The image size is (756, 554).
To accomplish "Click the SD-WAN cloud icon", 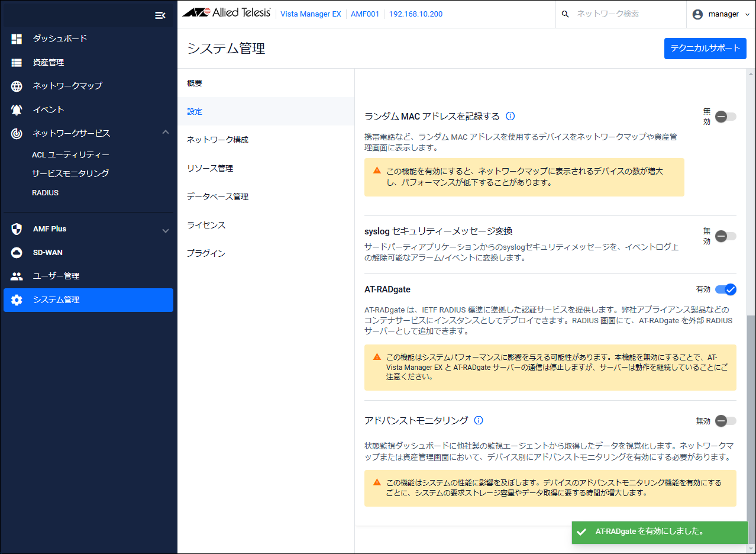I will click(17, 253).
